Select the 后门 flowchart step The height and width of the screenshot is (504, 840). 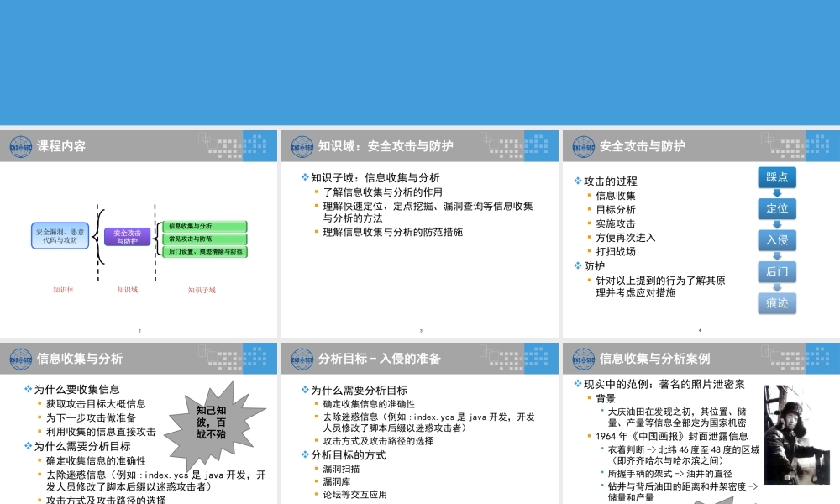[777, 272]
